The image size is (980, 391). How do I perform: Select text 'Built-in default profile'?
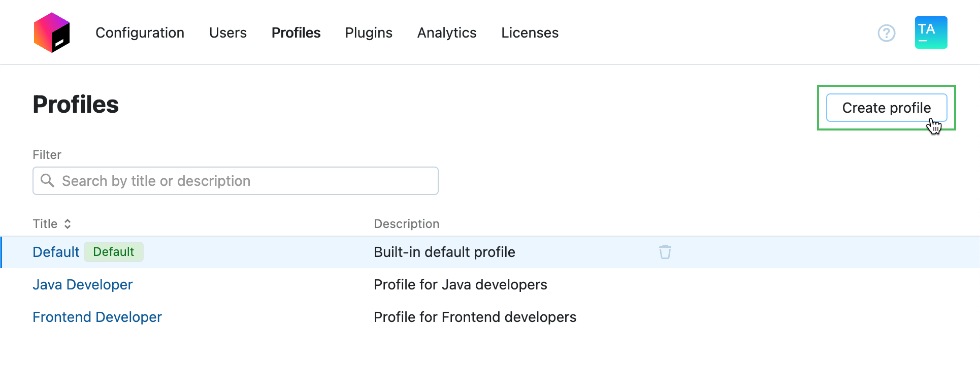coord(444,252)
